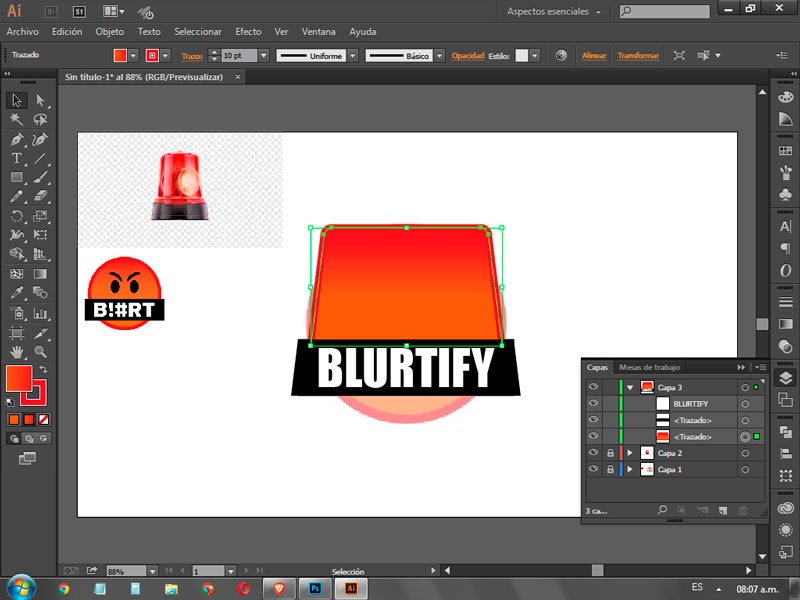This screenshot has height=600, width=800.
Task: Select the Pencil tool
Action: pyautogui.click(x=17, y=196)
